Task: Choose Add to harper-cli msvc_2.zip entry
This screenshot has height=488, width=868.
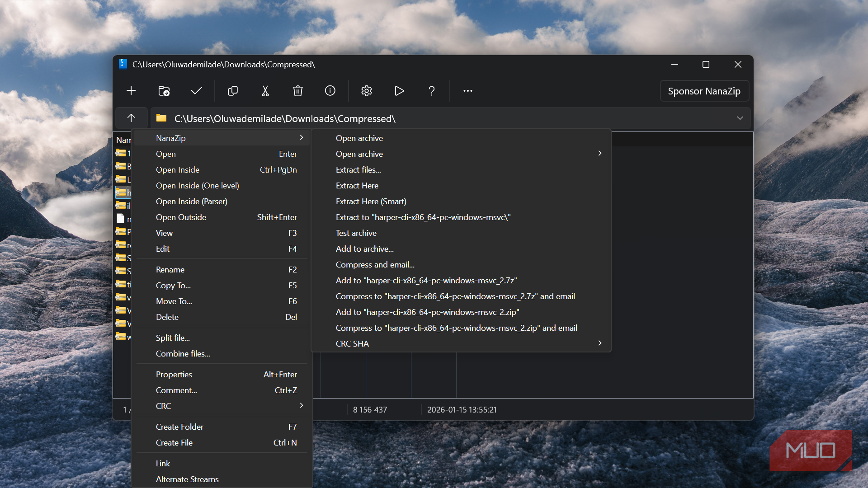Action: 461,312
